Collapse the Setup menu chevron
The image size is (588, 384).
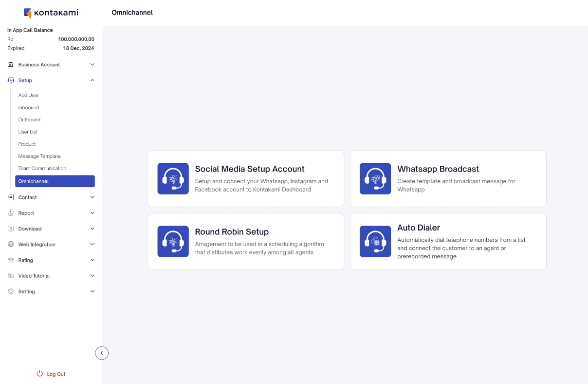pos(92,80)
